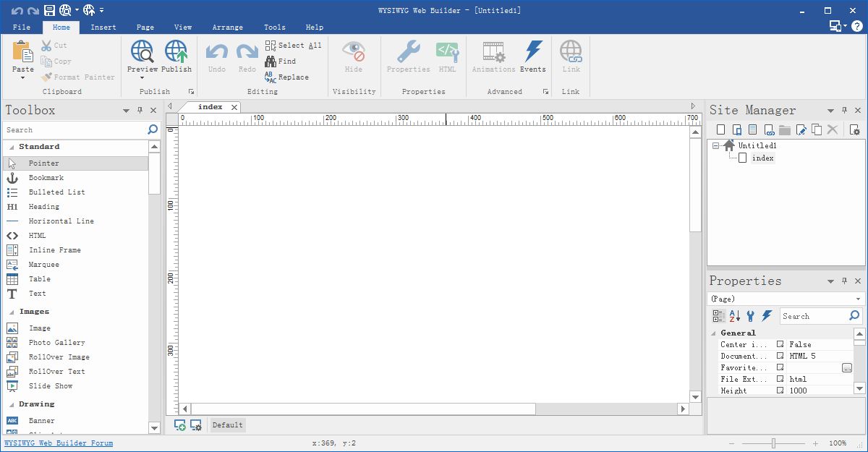Open the Toolbox panel options dropdown arrow
Viewport: 868px width, 452px height.
pyautogui.click(x=126, y=111)
